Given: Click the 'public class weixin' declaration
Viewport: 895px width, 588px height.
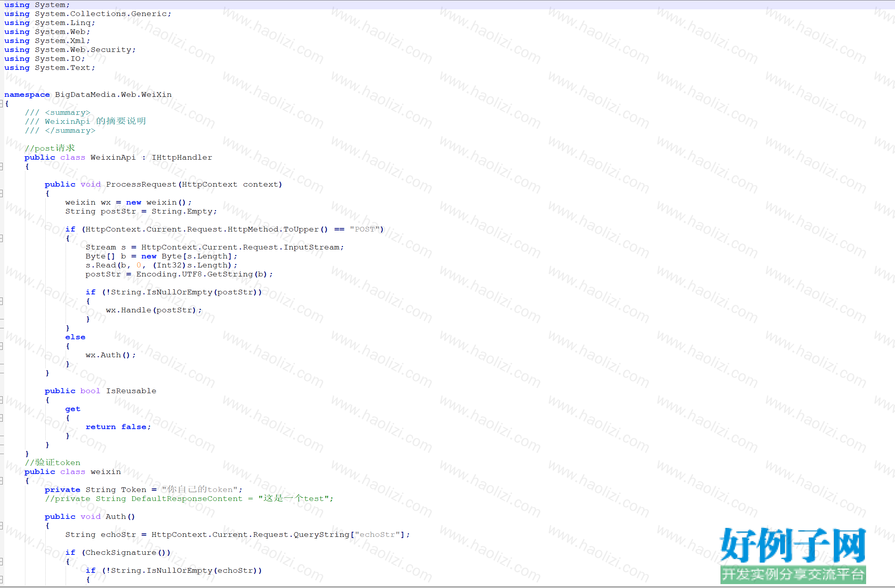Looking at the screenshot, I should click(x=73, y=472).
